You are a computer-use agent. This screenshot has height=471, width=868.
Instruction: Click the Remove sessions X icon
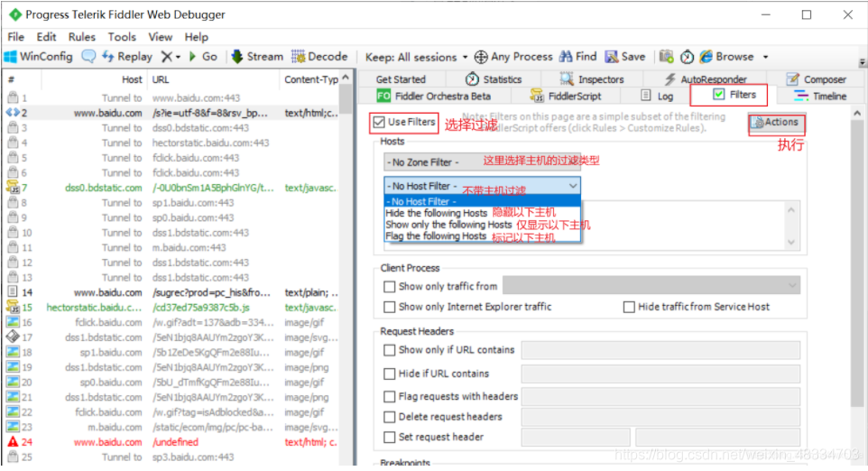[x=167, y=57]
